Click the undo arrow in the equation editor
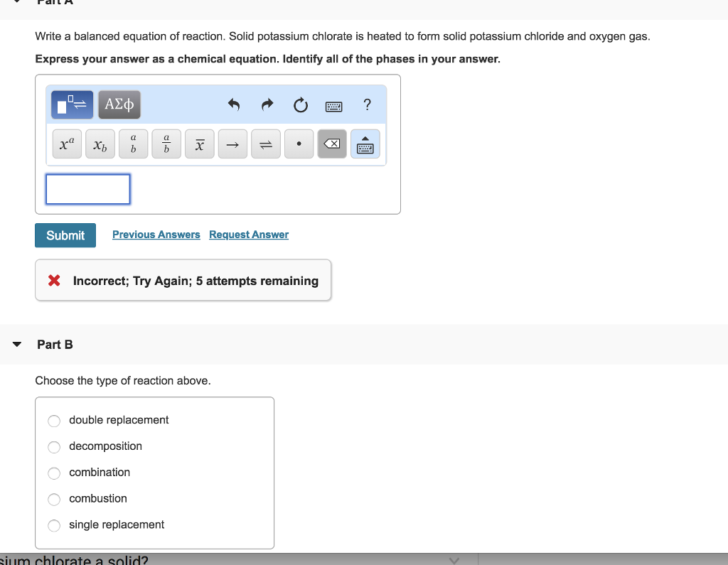 pyautogui.click(x=234, y=104)
